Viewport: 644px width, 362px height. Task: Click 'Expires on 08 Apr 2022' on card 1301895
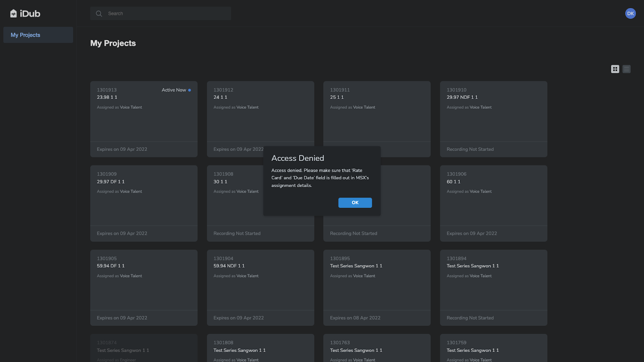click(x=355, y=318)
